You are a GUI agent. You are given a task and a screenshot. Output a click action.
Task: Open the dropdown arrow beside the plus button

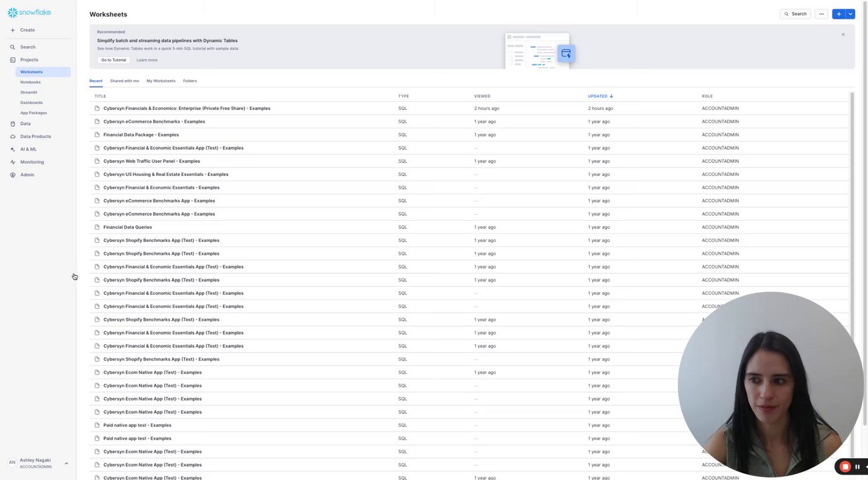tap(850, 14)
